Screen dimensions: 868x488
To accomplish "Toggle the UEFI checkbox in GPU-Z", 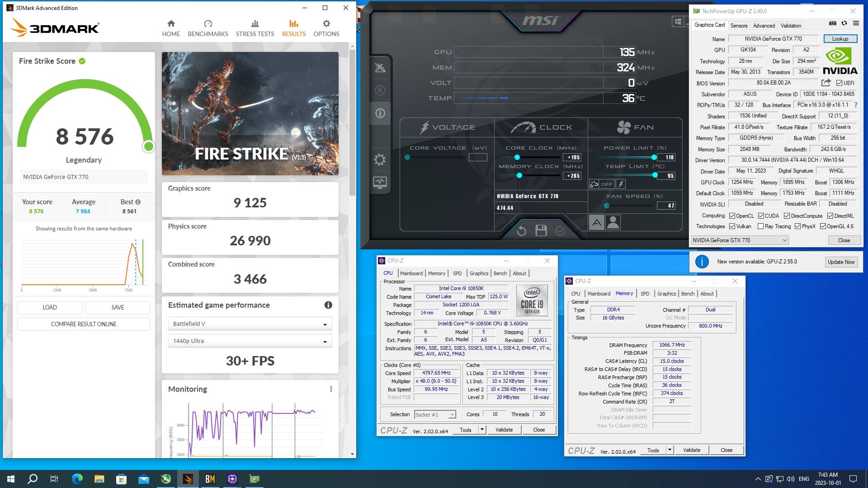I will pos(839,83).
